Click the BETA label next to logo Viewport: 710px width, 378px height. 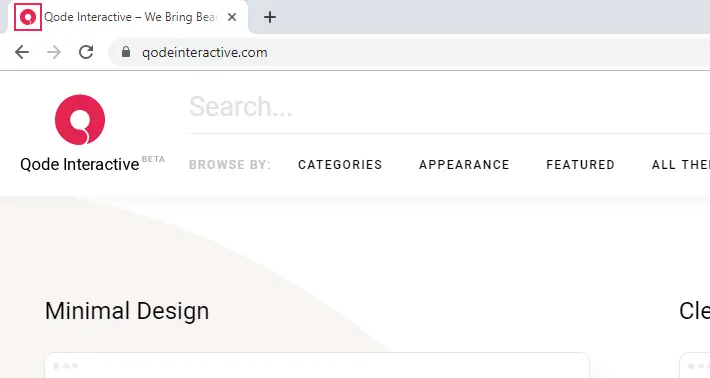(153, 159)
